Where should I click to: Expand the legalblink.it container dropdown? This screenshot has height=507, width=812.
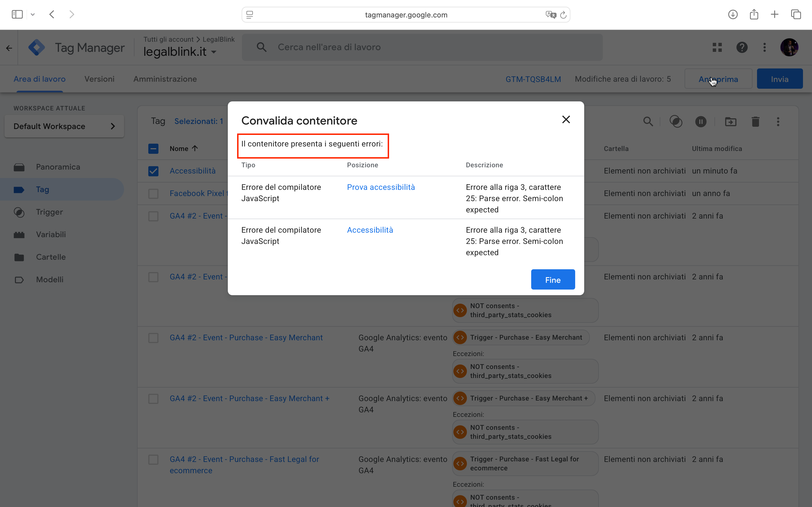click(214, 52)
